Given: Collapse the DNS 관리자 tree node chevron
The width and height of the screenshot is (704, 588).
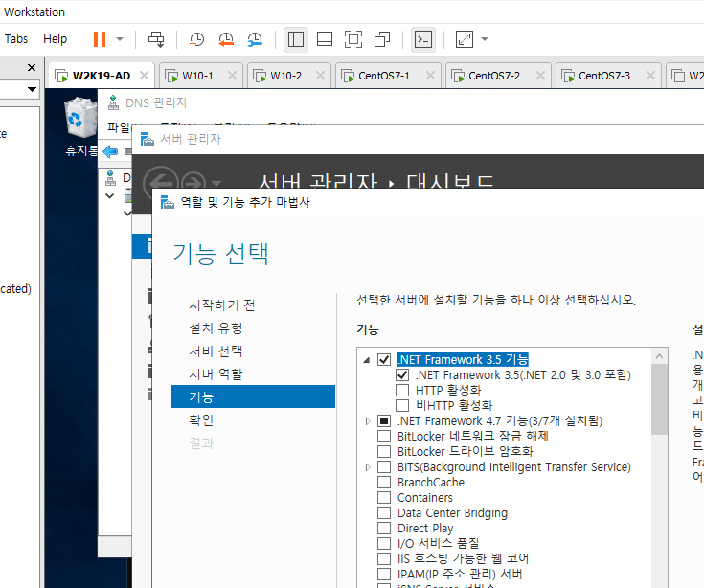Looking at the screenshot, I should coord(109,196).
